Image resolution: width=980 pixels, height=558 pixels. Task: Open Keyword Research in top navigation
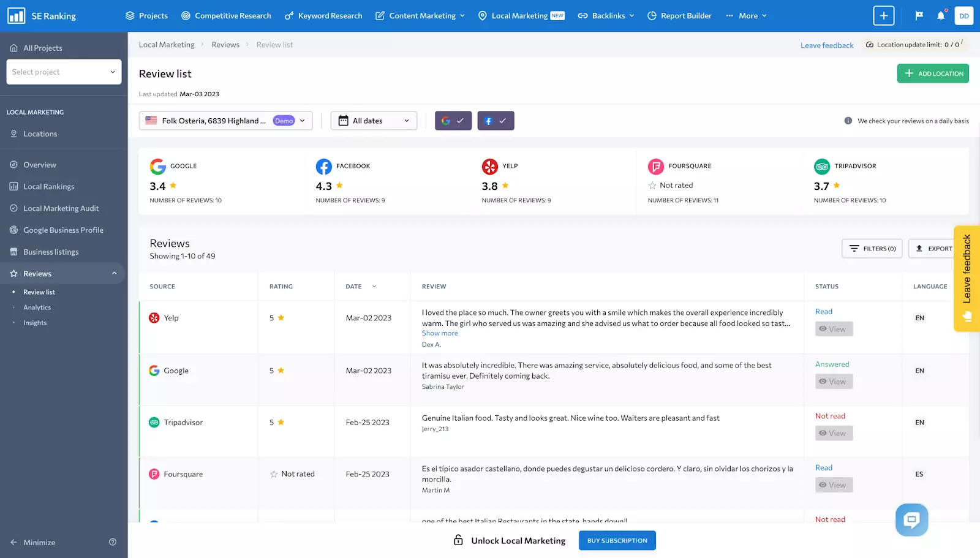point(323,16)
